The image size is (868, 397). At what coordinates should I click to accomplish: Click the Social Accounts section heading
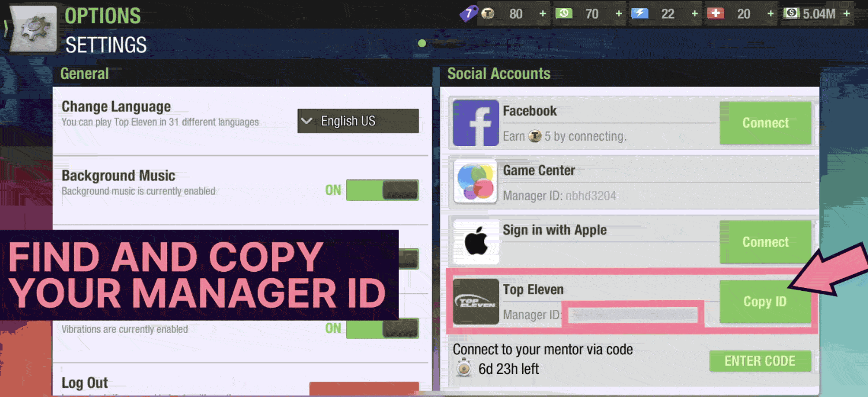coord(498,74)
